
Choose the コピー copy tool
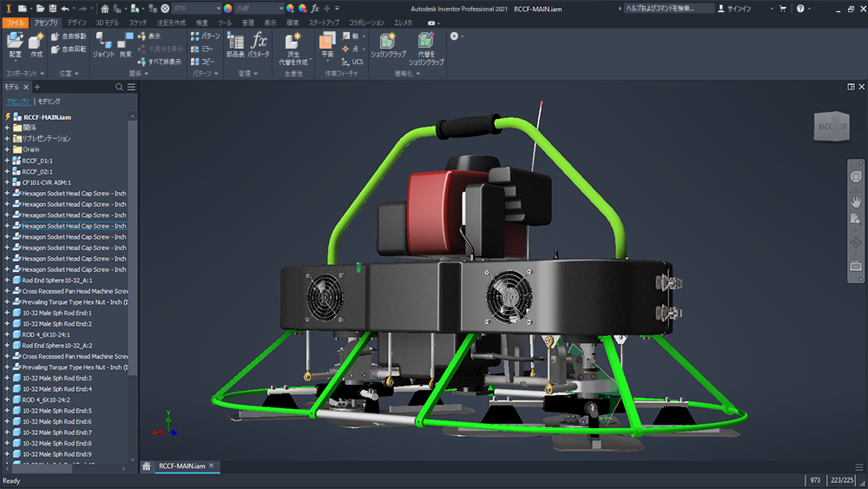[202, 62]
